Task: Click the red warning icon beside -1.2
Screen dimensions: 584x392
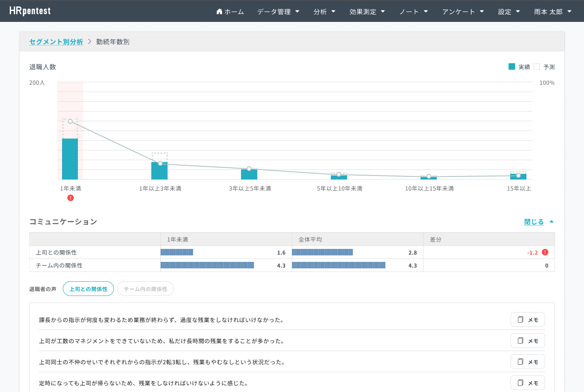Action: 545,252
